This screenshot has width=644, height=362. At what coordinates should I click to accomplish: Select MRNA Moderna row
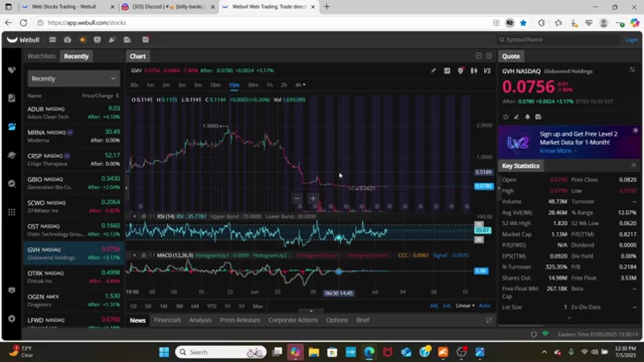coord(73,136)
